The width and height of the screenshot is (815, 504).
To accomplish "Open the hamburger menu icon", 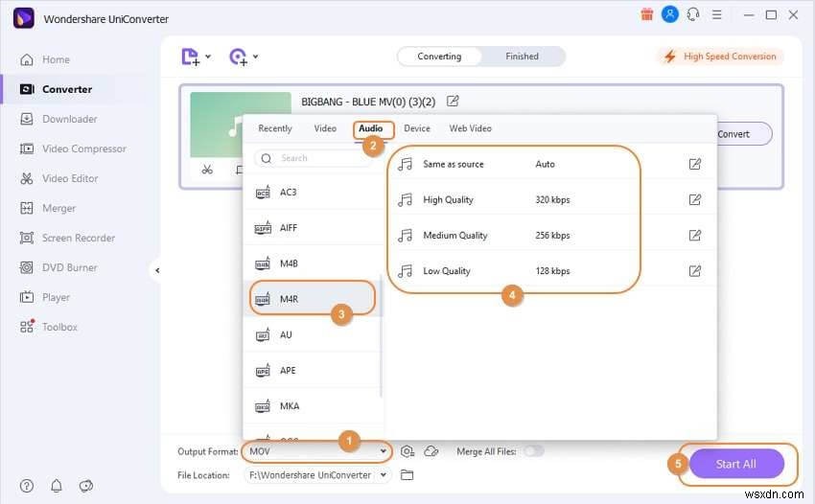I will 717,14.
